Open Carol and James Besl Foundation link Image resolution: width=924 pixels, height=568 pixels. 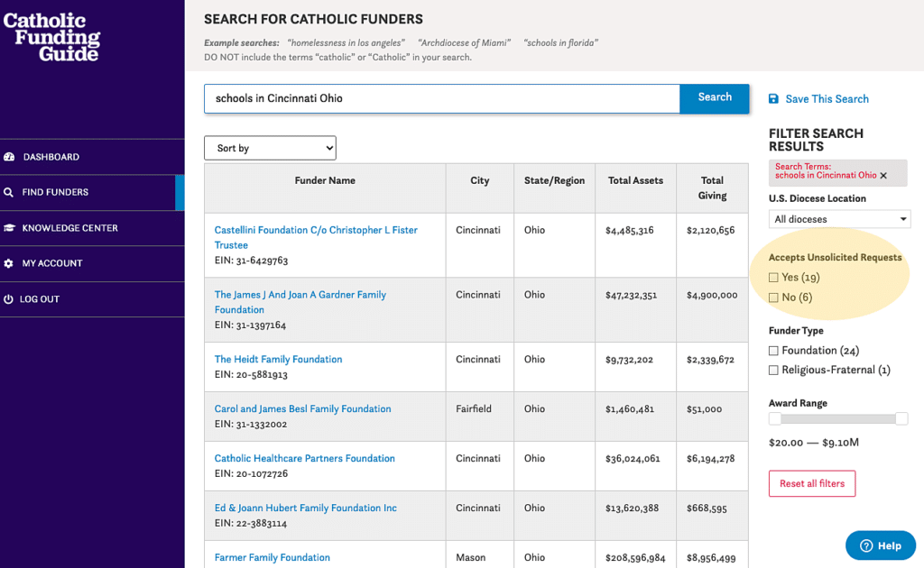302,408
